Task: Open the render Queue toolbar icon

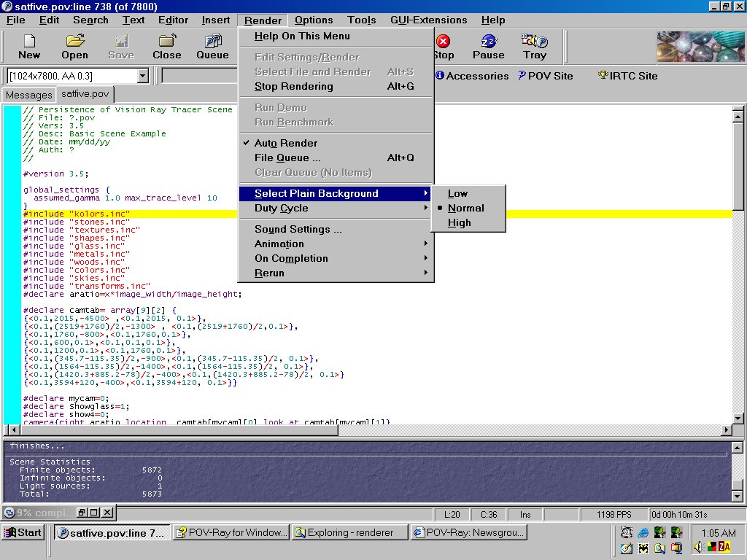Action: pos(212,42)
